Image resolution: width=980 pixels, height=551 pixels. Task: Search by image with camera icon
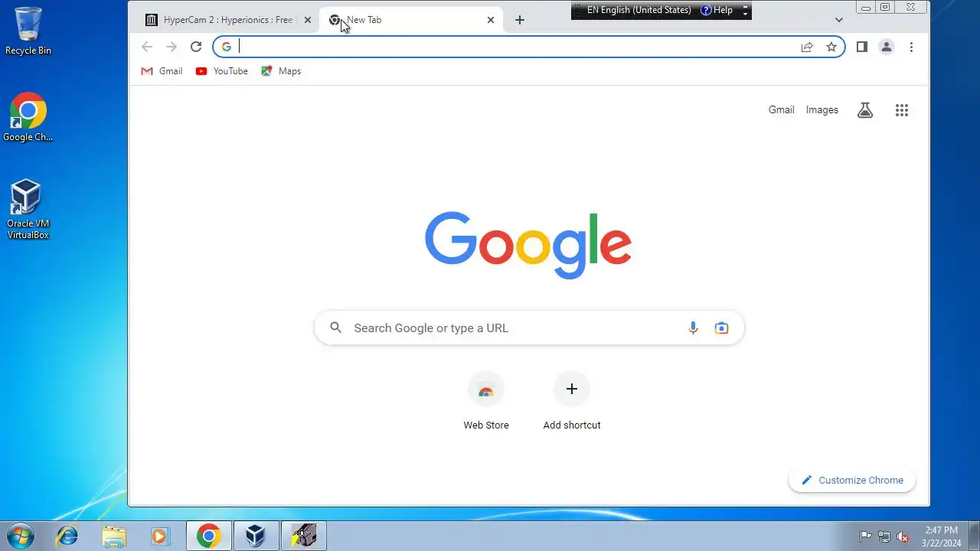coord(721,328)
